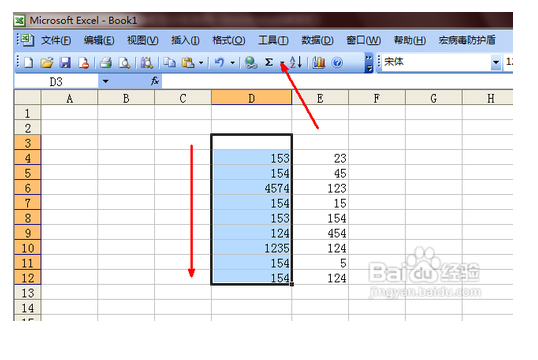Image resolution: width=538 pixels, height=360 pixels.
Task: Click cell containing 4574
Action: [252, 187]
